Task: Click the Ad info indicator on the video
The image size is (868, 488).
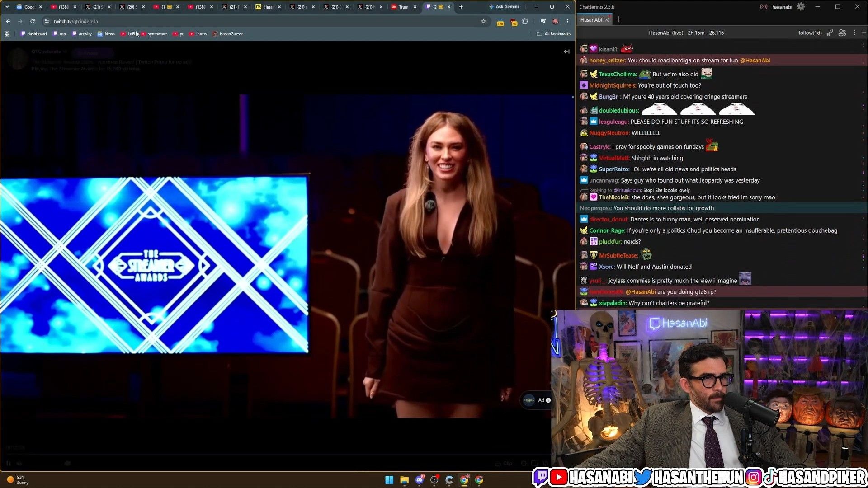Action: pyautogui.click(x=544, y=400)
